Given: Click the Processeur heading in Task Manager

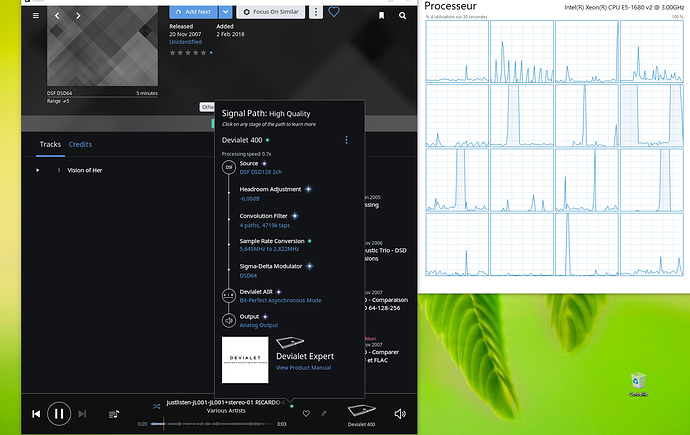Looking at the screenshot, I should [450, 6].
